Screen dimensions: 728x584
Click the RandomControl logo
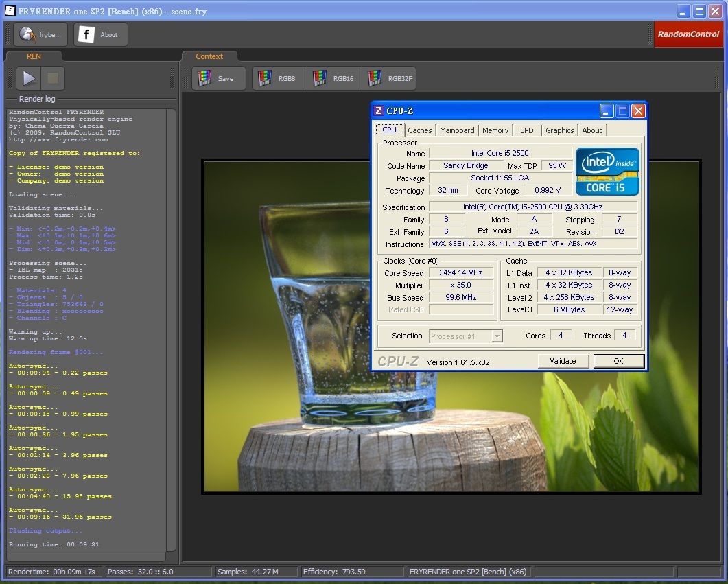(688, 34)
